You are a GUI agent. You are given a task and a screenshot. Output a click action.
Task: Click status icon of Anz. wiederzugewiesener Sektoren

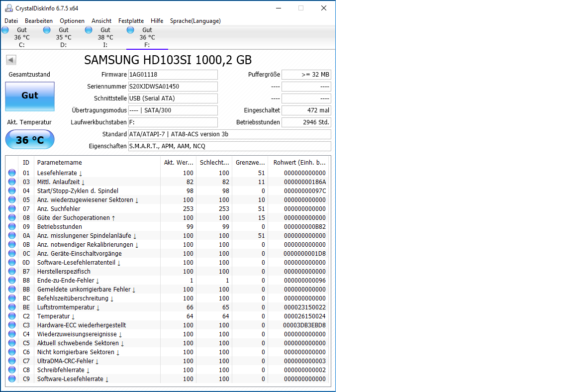coord(12,199)
